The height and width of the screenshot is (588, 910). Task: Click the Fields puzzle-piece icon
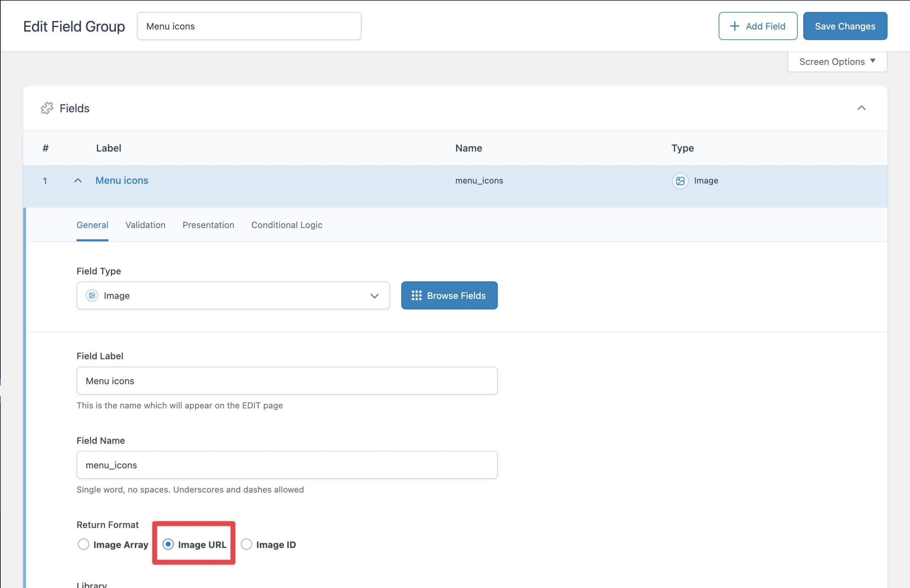(47, 108)
